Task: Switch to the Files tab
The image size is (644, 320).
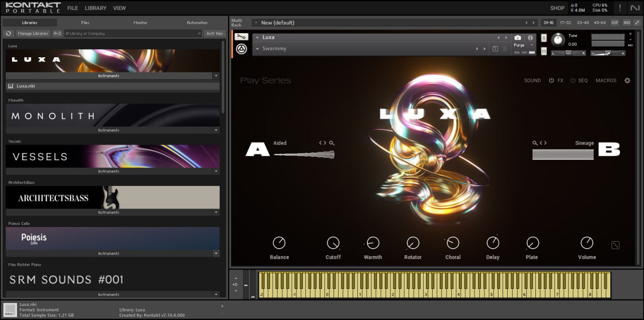Action: [x=85, y=23]
